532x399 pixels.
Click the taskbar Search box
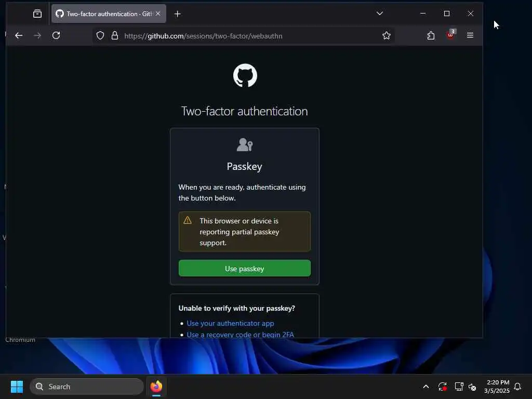(x=87, y=387)
